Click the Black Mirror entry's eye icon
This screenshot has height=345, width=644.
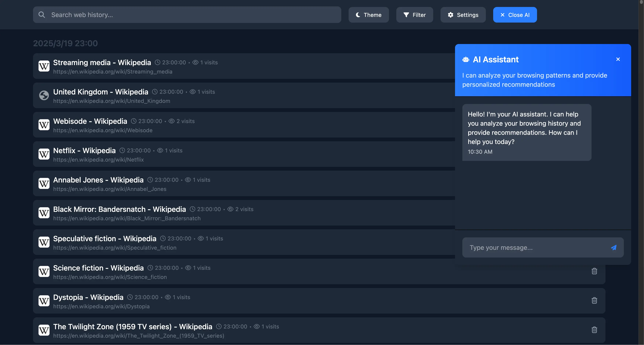click(230, 209)
